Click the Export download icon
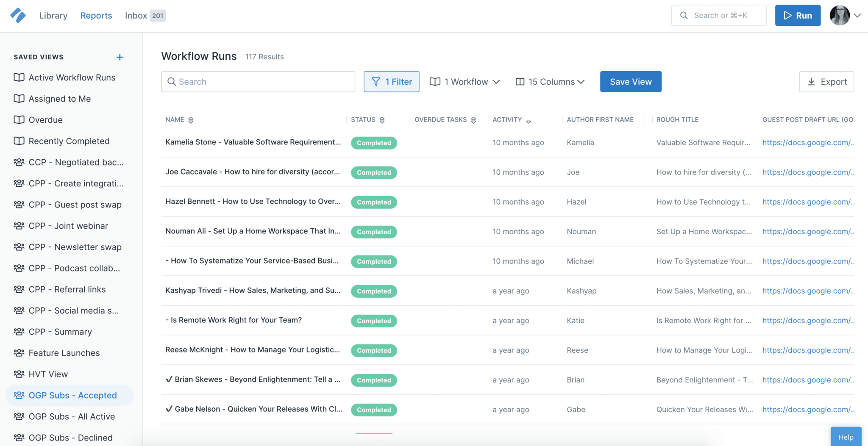Viewport: 868px width, 446px height. [x=812, y=81]
